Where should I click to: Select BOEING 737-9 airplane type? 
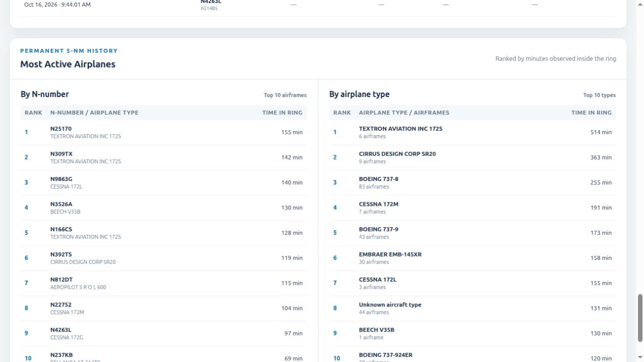point(379,229)
